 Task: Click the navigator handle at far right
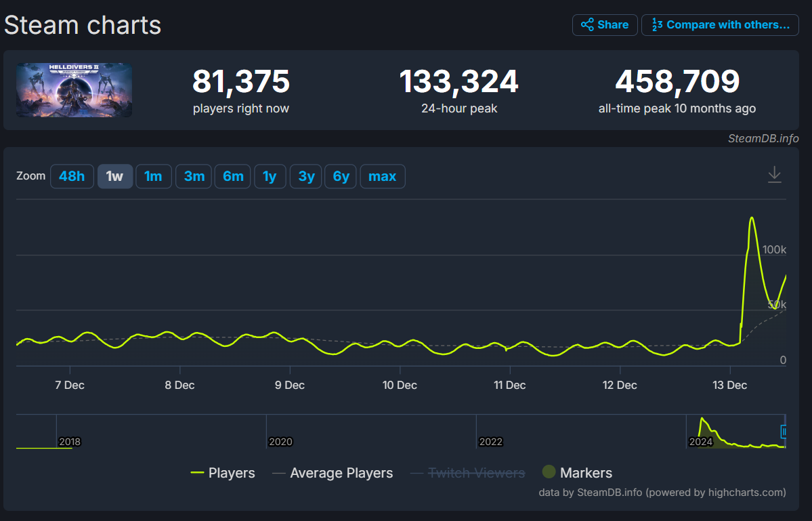(784, 432)
